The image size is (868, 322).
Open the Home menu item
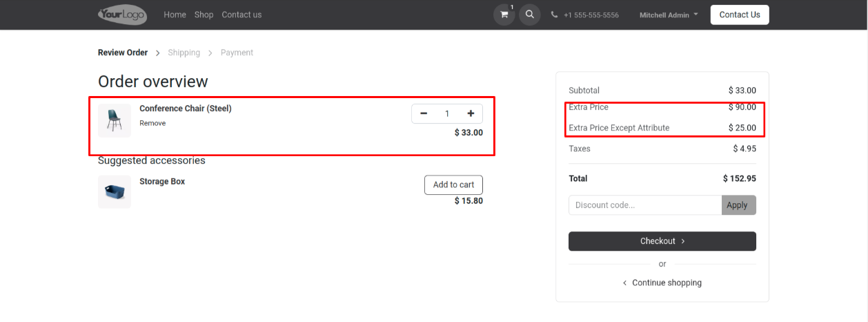pos(175,15)
